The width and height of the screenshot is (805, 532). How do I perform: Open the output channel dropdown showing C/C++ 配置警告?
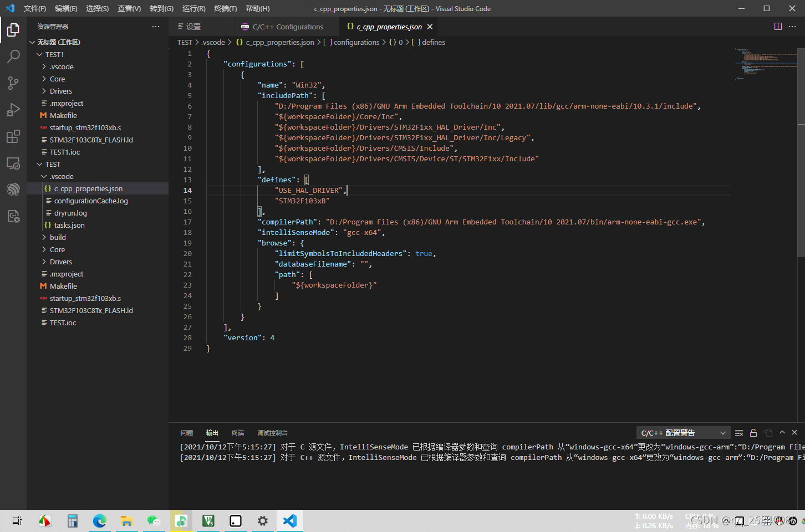(683, 433)
